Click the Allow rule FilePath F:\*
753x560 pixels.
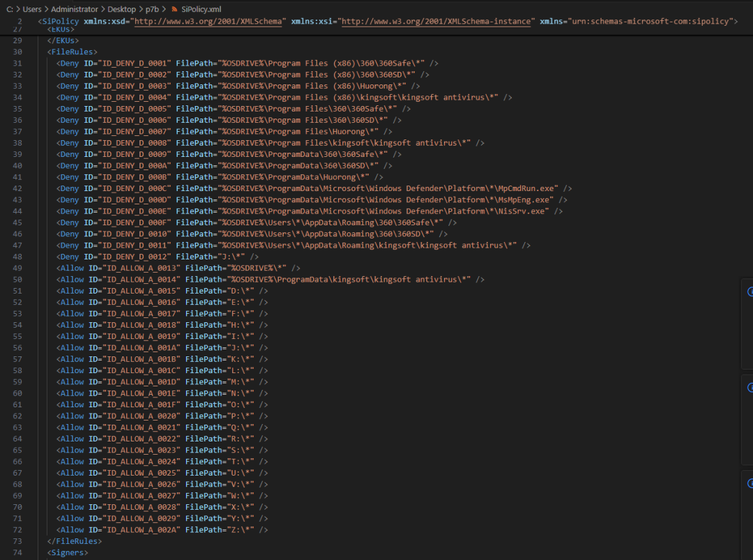(x=162, y=314)
